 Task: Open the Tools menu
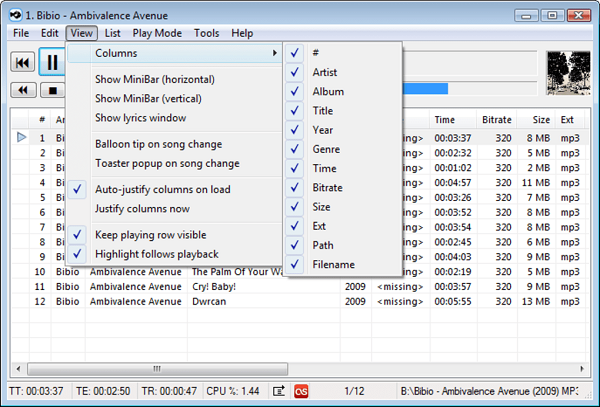207,33
